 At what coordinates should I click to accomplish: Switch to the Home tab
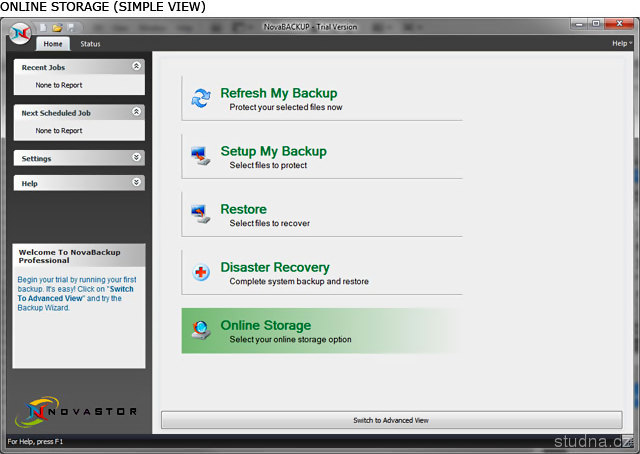(x=53, y=44)
